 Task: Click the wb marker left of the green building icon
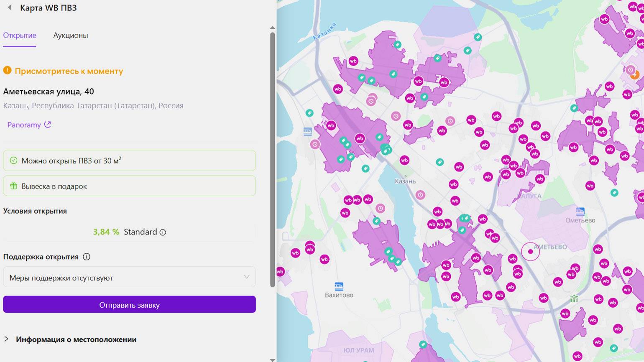(x=543, y=298)
